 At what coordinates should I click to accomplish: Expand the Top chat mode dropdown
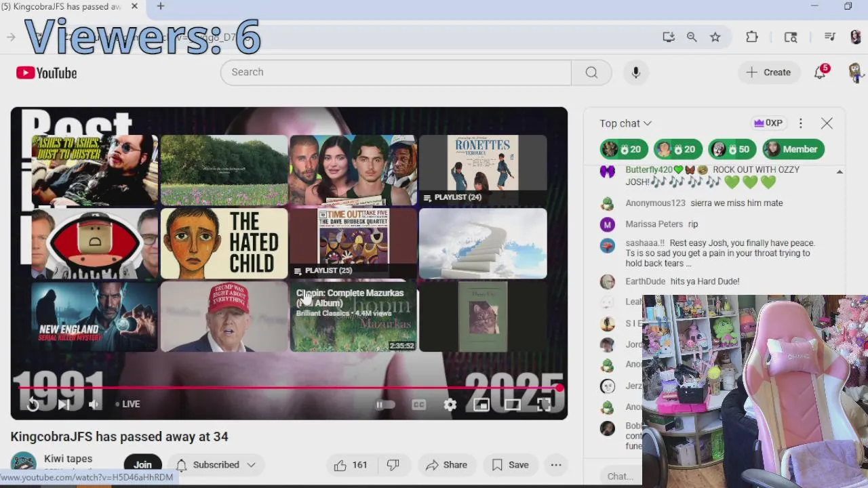pyautogui.click(x=625, y=123)
